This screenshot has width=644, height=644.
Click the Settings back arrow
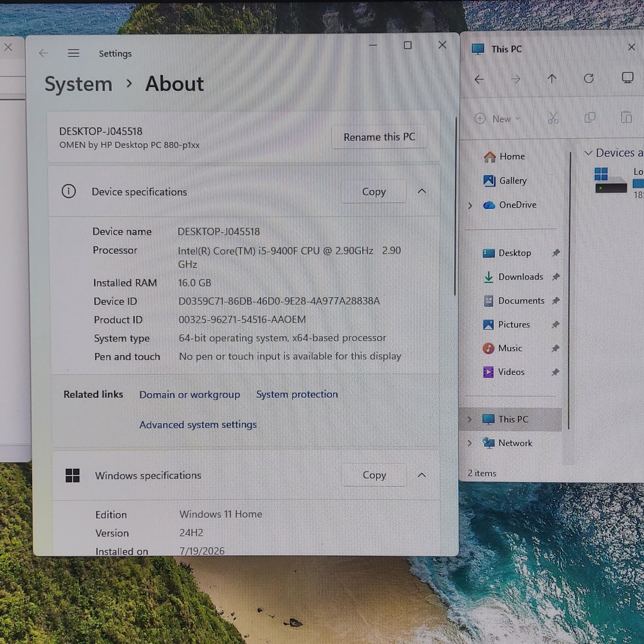tap(43, 53)
